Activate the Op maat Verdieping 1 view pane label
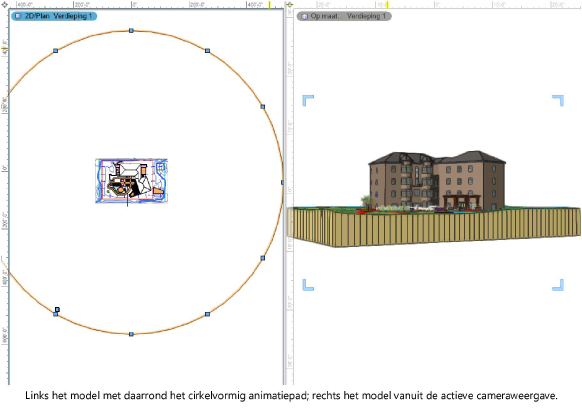This screenshot has width=582, height=419. click(x=344, y=16)
